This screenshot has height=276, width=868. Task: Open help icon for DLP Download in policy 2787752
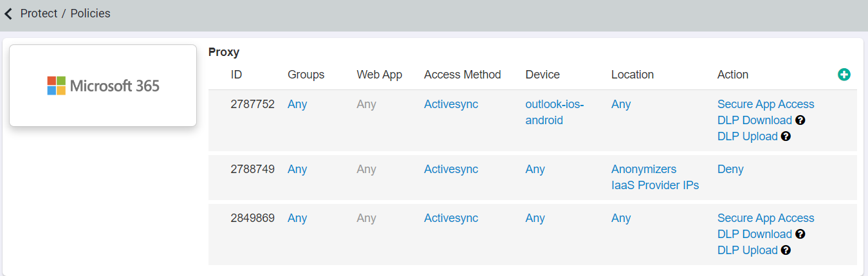coord(800,120)
